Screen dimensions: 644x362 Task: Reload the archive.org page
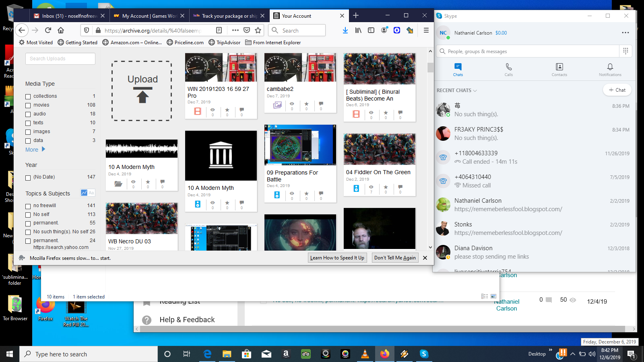click(x=48, y=30)
